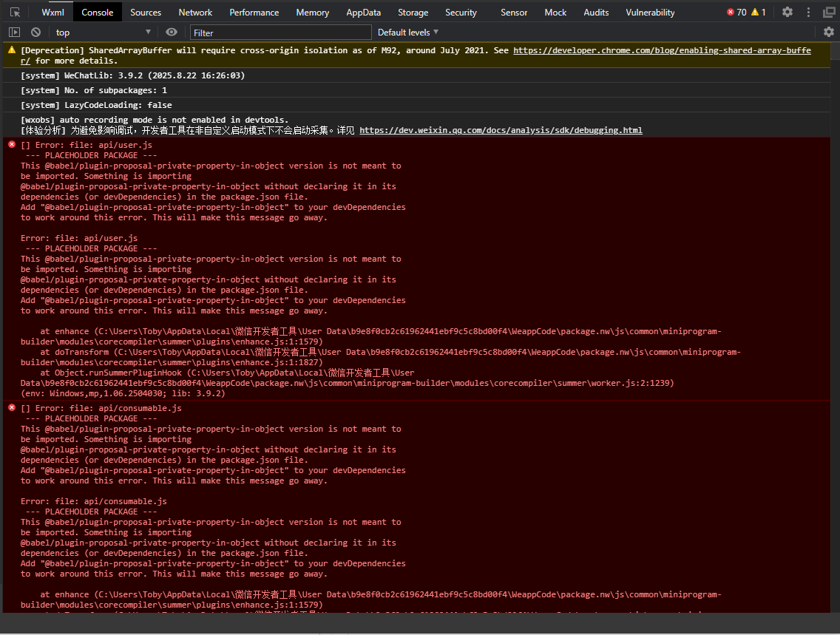The width and height of the screenshot is (840, 635).
Task: Expand the Default levels dropdown
Action: (x=408, y=33)
